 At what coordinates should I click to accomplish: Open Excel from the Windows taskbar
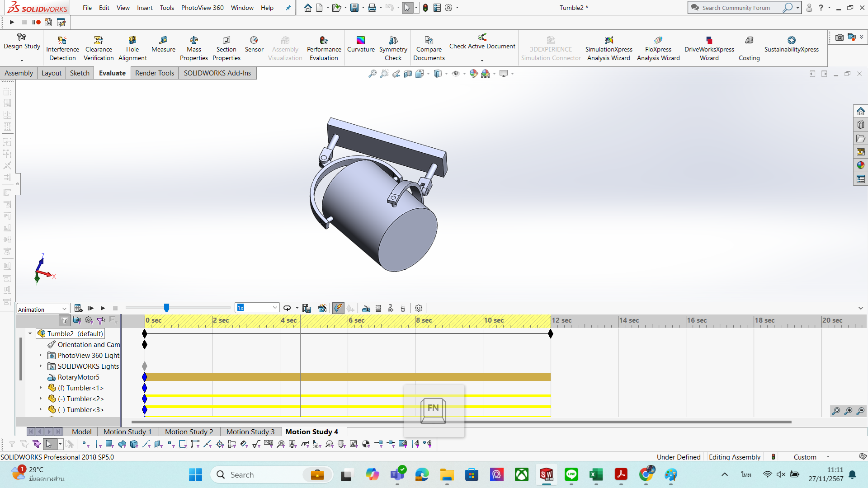pos(596,474)
